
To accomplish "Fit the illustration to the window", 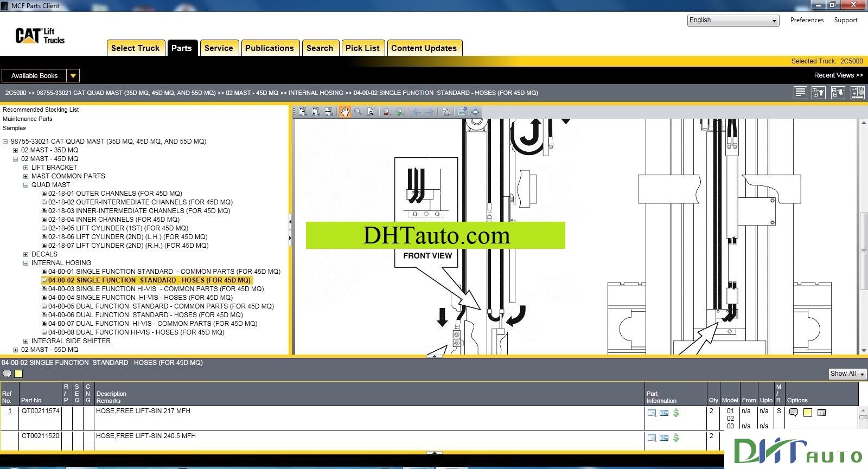I will (x=475, y=112).
